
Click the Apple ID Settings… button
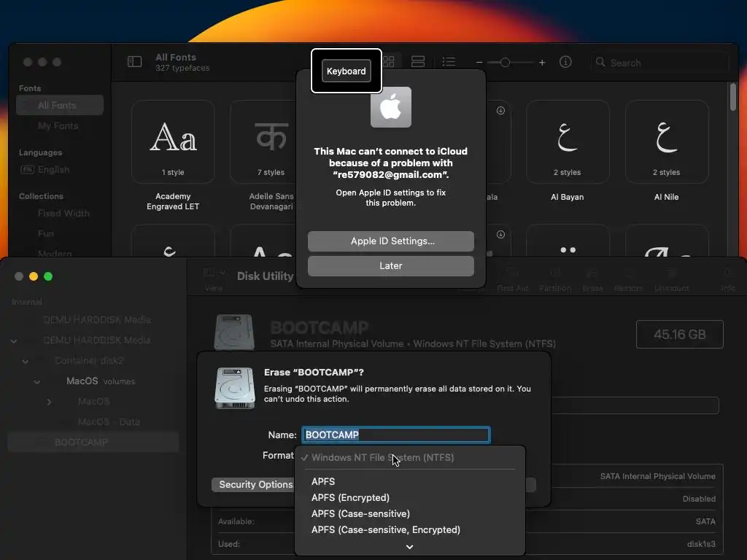click(x=391, y=241)
